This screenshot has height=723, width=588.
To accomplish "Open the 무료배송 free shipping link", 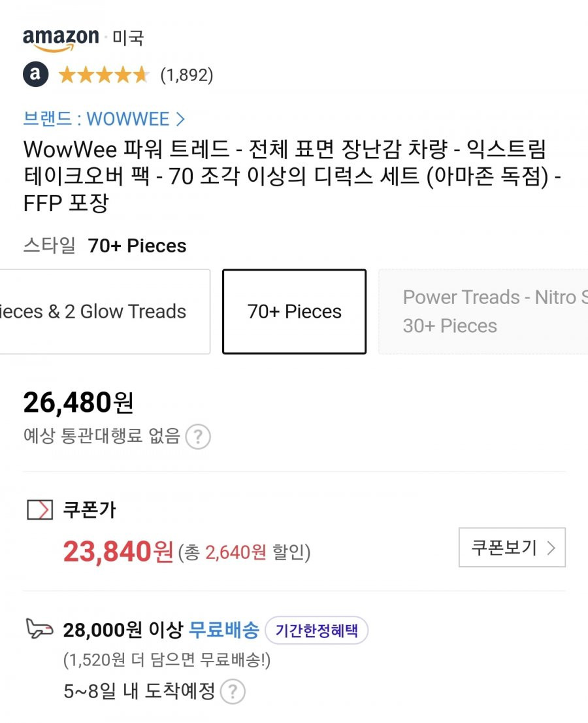I will 224,630.
